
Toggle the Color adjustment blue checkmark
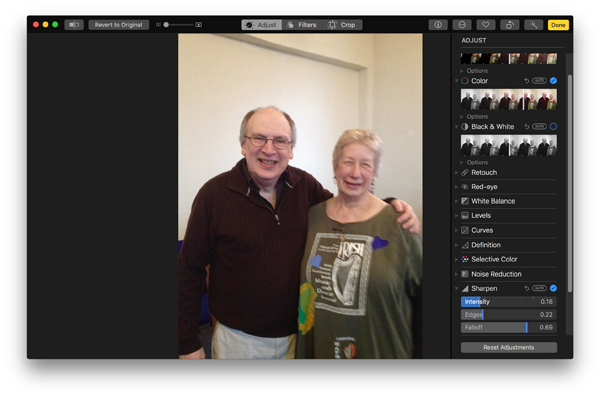[553, 81]
